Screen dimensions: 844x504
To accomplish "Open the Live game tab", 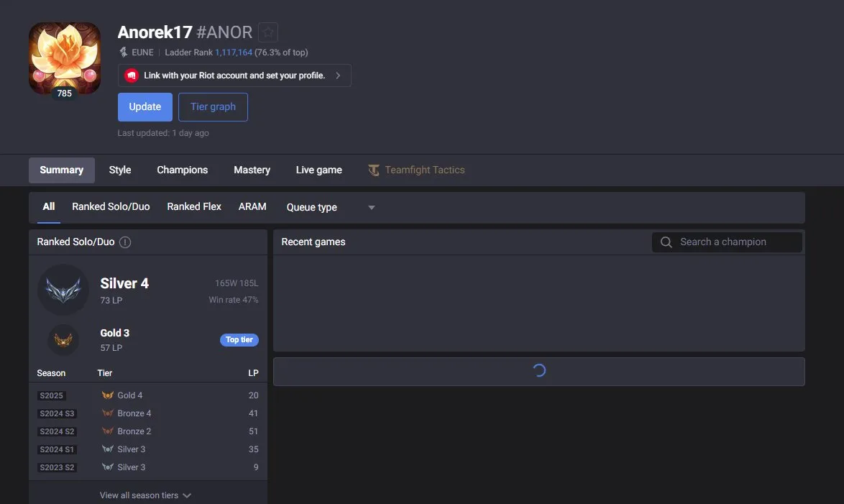I will coord(319,170).
